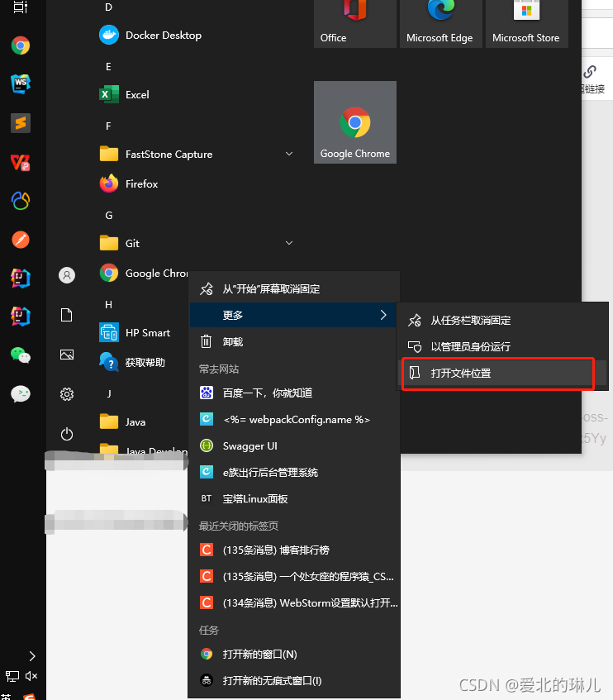
Task: Click the muted volume tray icon
Action: coord(31,676)
